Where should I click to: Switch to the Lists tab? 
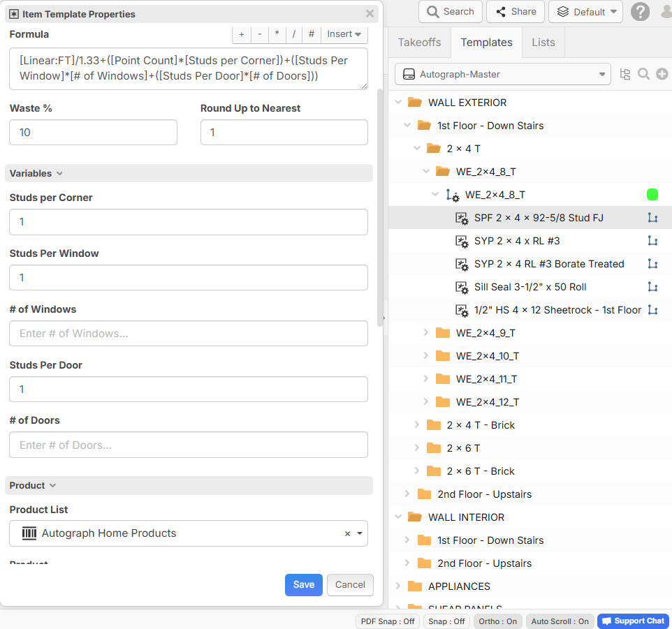(543, 43)
